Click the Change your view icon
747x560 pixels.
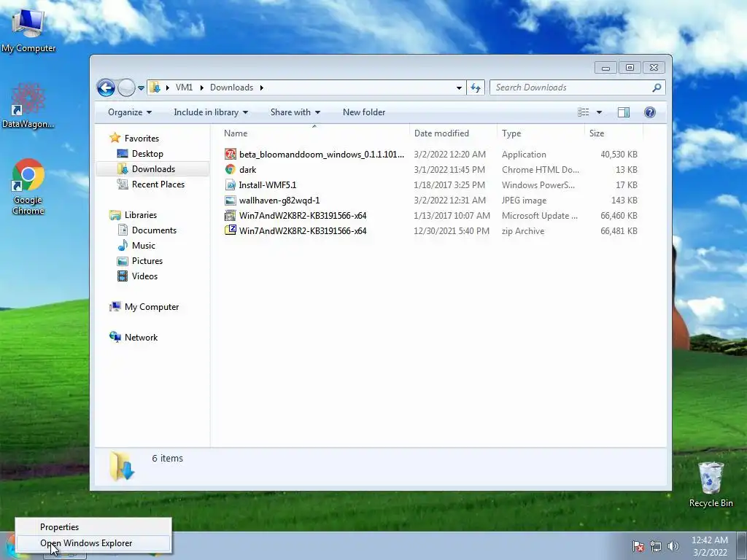(583, 112)
